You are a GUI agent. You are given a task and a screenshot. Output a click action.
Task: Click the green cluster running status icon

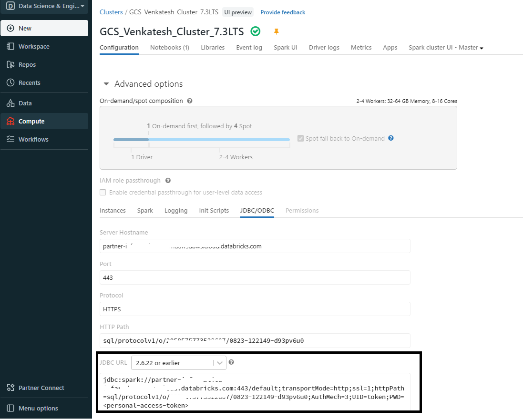(256, 31)
